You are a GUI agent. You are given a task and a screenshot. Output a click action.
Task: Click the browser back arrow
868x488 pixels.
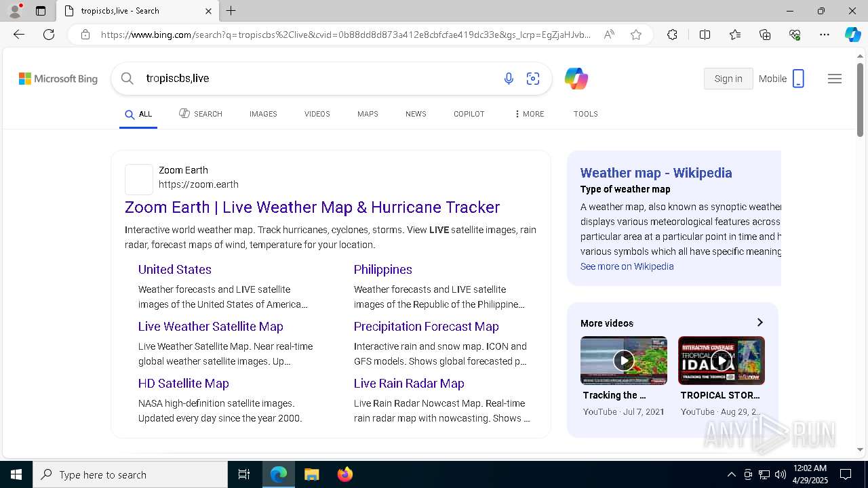click(x=19, y=35)
